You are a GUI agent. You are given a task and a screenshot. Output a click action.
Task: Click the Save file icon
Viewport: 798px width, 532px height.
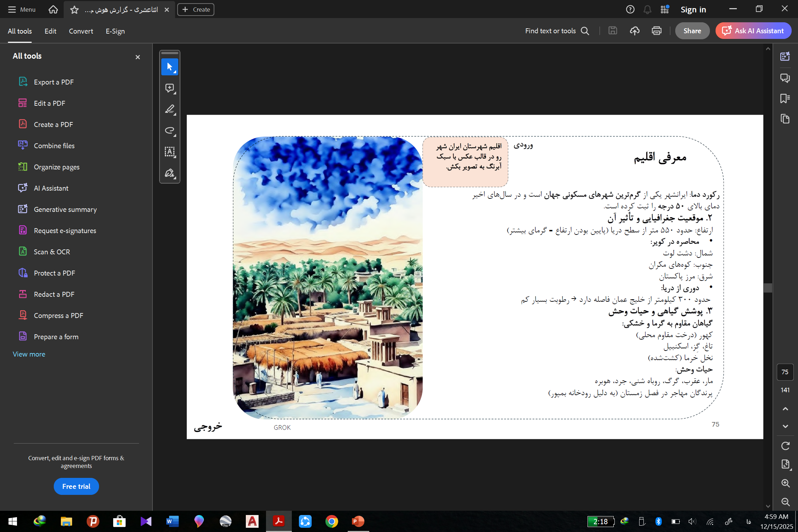click(x=613, y=31)
